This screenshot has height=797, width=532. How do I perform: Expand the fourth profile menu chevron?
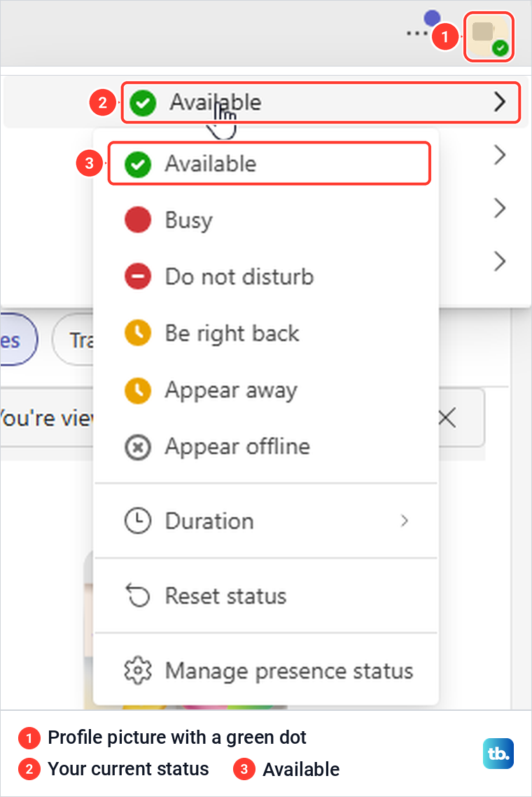point(500,261)
